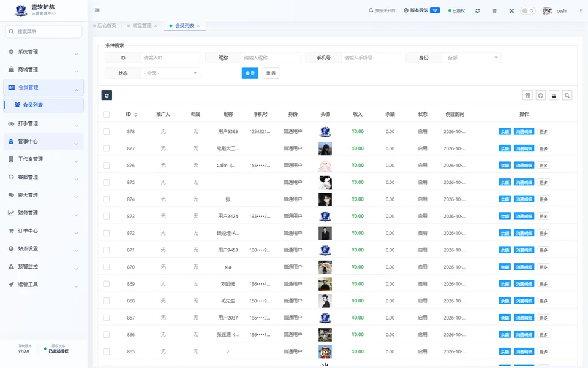
Task: Expand the 财务管理 menu chevron
Action: tap(76, 215)
